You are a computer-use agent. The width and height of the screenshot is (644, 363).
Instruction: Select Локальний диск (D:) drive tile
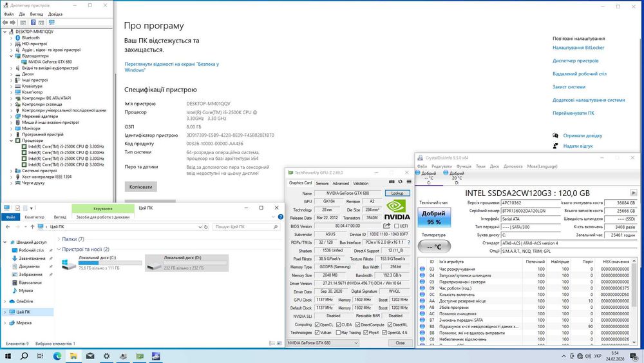coord(187,262)
